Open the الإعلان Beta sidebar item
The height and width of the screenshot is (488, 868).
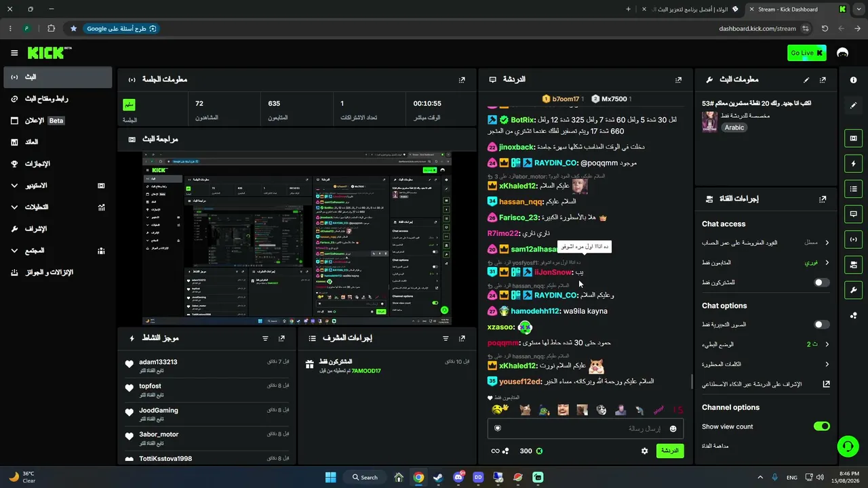pyautogui.click(x=58, y=121)
